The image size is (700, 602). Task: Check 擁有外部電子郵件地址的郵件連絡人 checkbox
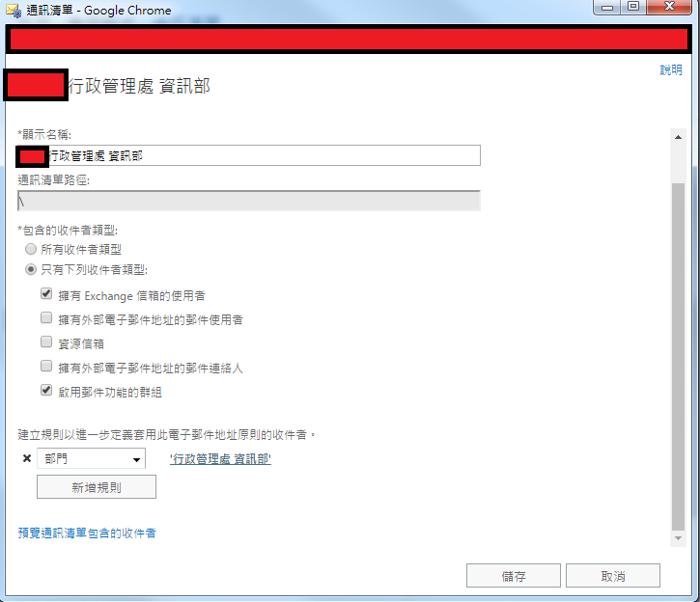click(46, 366)
